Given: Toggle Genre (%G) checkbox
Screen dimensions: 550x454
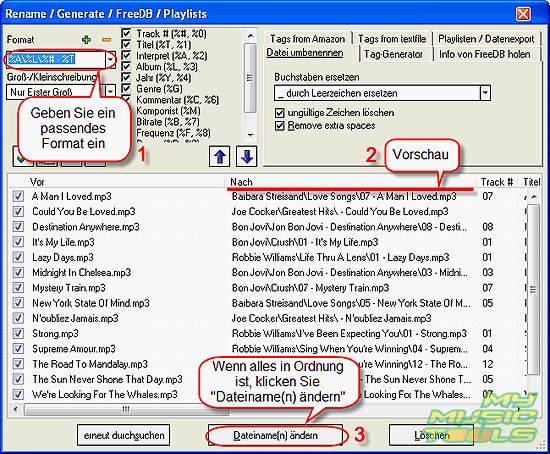Looking at the screenshot, I should [x=126, y=88].
